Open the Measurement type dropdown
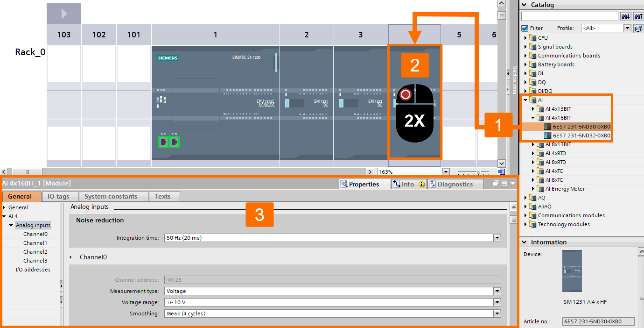The width and height of the screenshot is (644, 328). (497, 291)
